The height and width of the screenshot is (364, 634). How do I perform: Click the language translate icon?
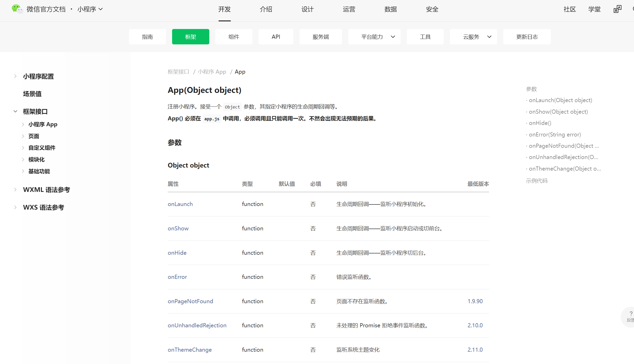617,9
